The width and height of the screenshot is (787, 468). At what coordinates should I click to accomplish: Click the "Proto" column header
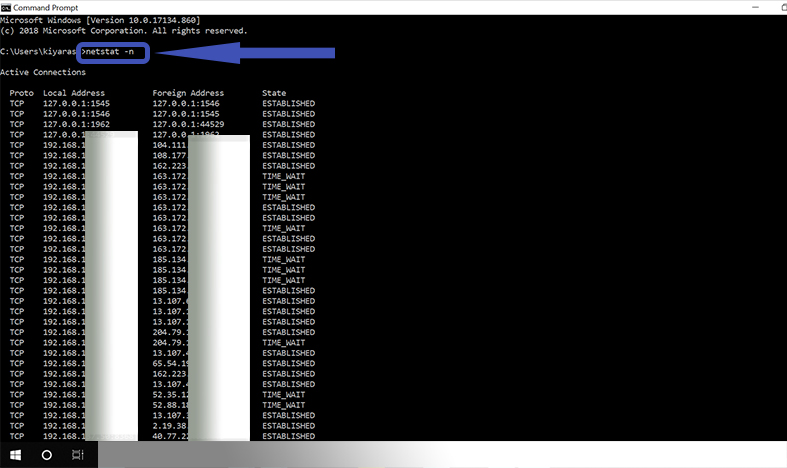tap(22, 93)
